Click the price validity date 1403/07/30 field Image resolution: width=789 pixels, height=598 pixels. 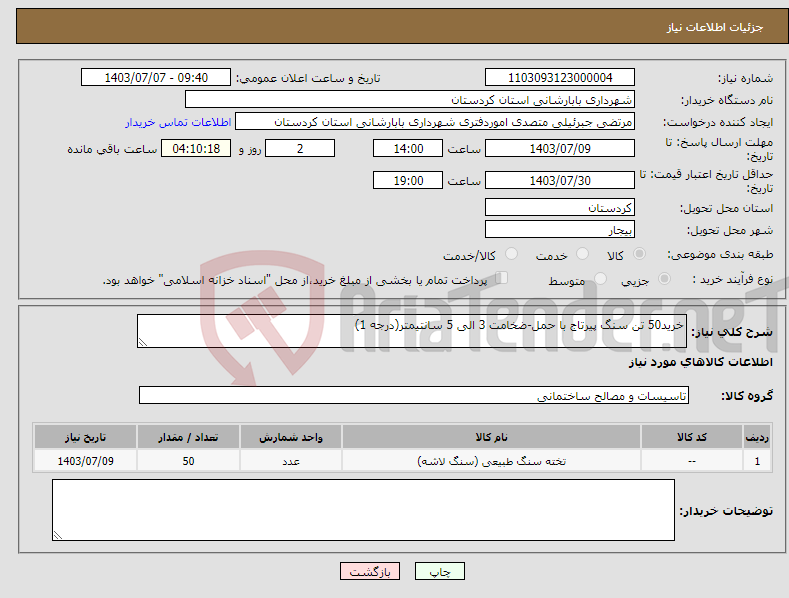point(560,180)
